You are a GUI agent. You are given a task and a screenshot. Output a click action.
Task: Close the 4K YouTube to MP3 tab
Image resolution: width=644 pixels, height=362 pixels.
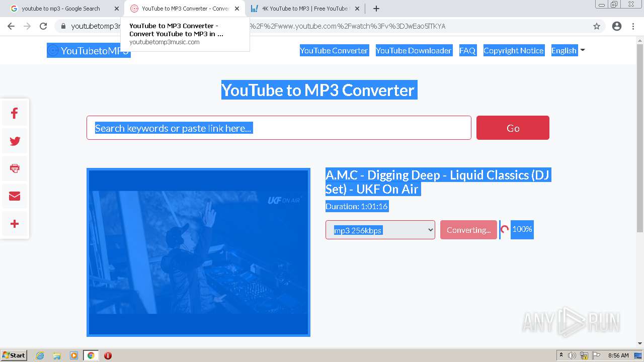click(357, 9)
